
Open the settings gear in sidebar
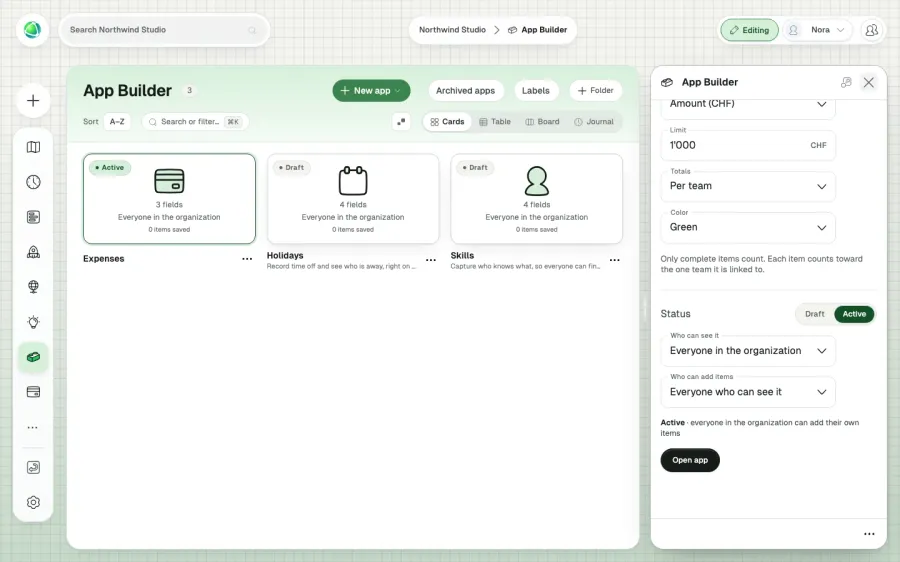[33, 502]
